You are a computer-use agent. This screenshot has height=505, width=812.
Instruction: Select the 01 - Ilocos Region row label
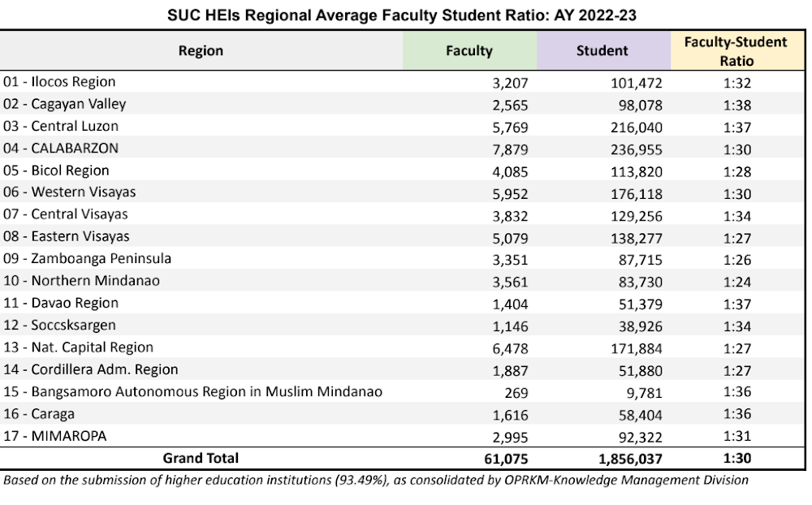[x=59, y=82]
